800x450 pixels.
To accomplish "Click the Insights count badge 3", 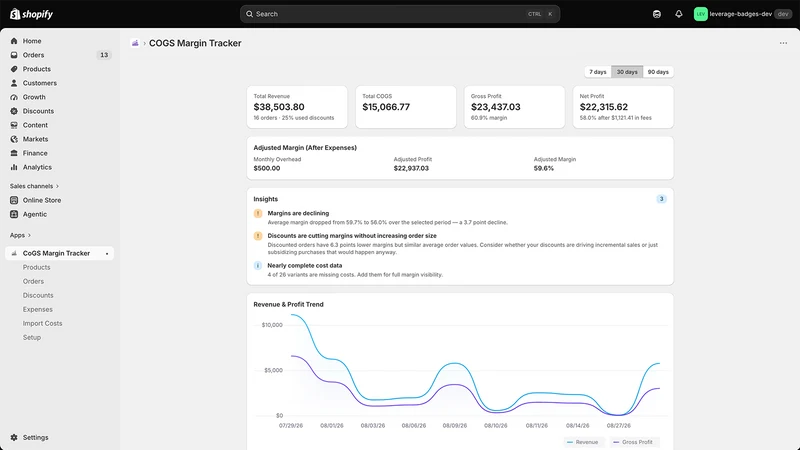I will 661,199.
